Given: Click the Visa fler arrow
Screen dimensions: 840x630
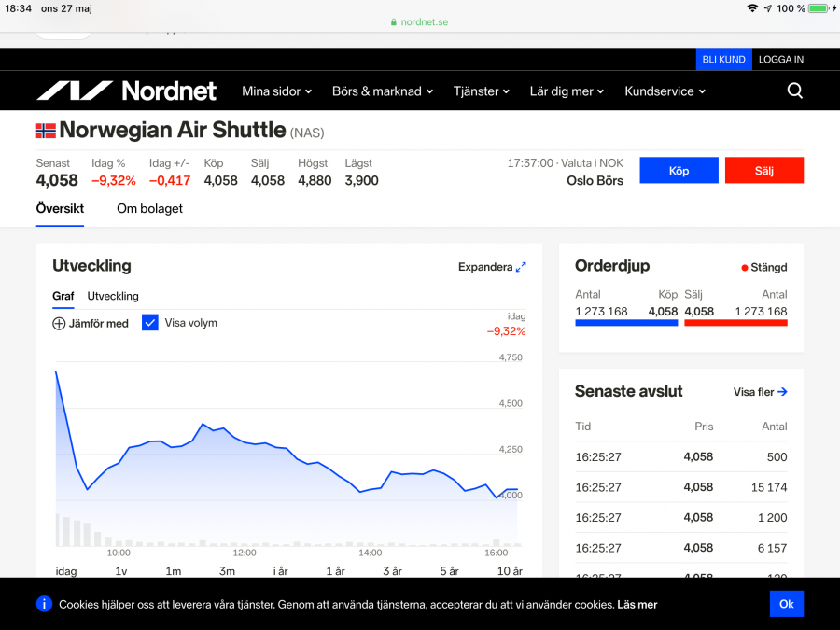Looking at the screenshot, I should tap(782, 392).
